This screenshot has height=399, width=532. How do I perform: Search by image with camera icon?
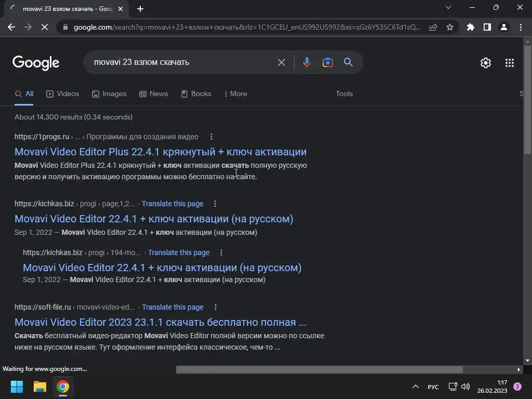coord(327,62)
